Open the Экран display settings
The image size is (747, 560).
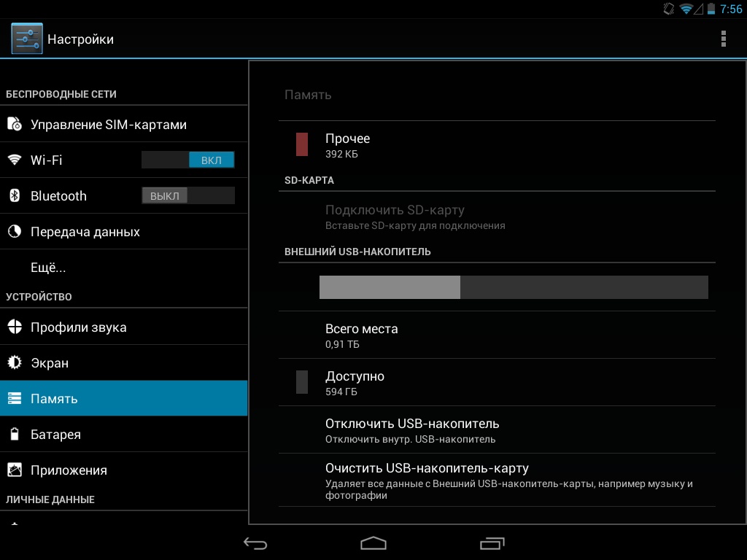[x=50, y=363]
